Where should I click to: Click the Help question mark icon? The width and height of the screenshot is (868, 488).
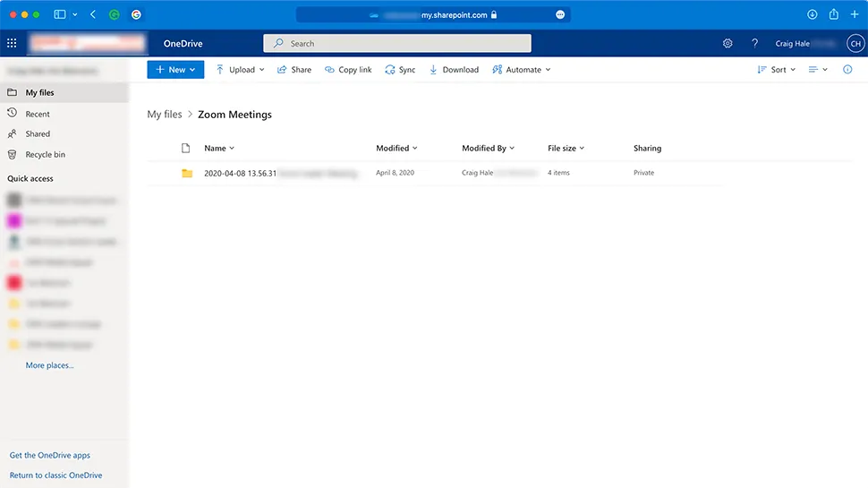tap(754, 43)
